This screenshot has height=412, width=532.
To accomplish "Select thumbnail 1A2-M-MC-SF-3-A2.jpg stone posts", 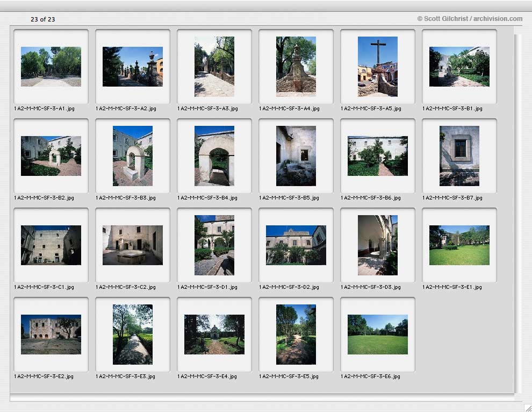I will (x=133, y=67).
